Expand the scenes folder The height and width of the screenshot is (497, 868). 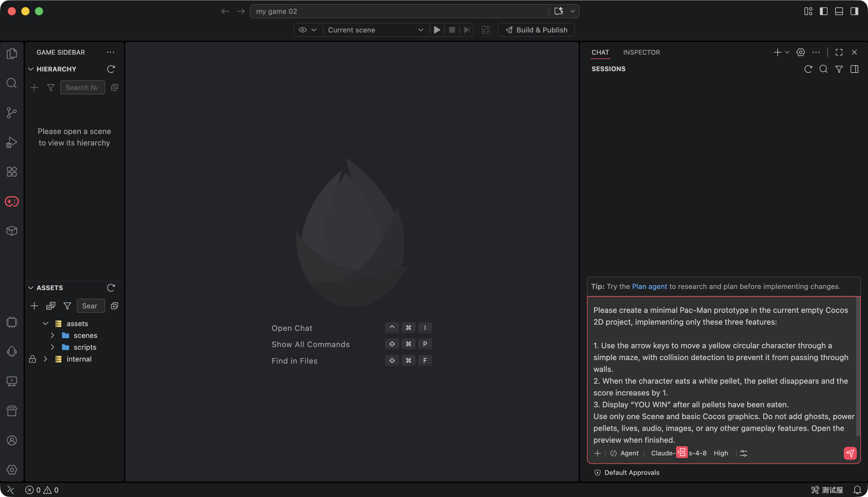[x=52, y=335]
